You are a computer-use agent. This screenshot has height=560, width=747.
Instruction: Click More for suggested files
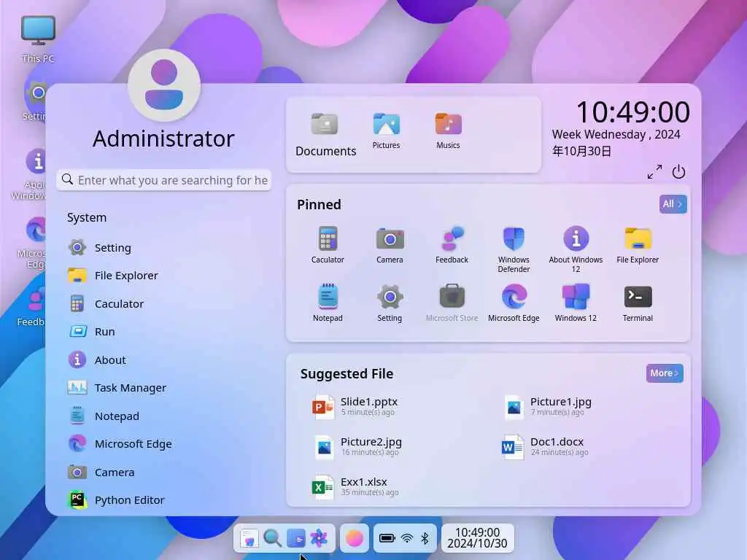[664, 373]
